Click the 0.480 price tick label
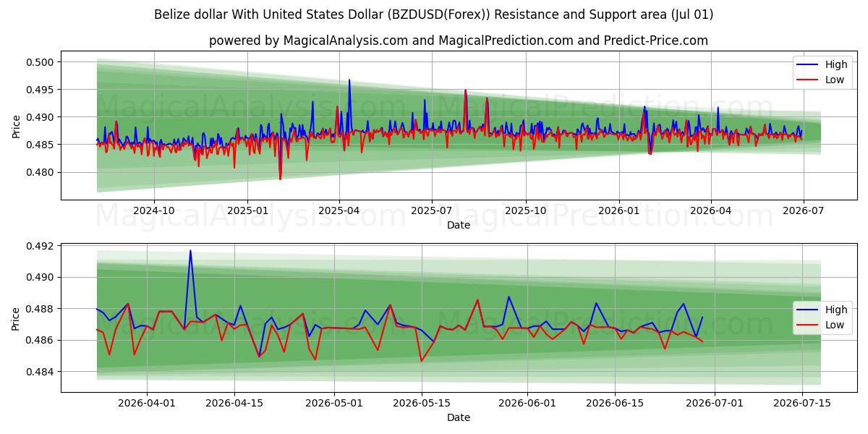The width and height of the screenshot is (868, 434). click(41, 172)
